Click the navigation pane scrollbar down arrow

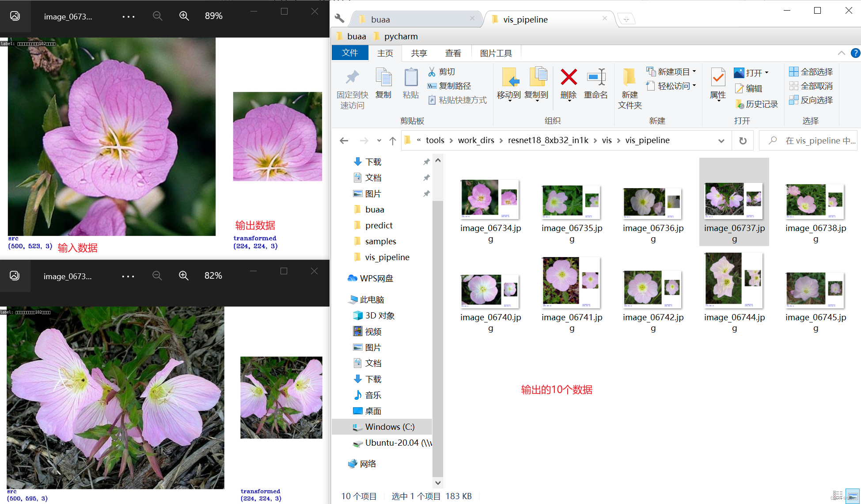click(438, 483)
